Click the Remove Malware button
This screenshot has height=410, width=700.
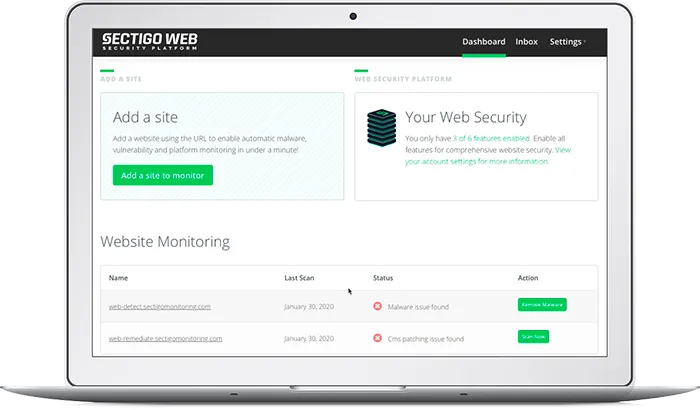coord(542,305)
